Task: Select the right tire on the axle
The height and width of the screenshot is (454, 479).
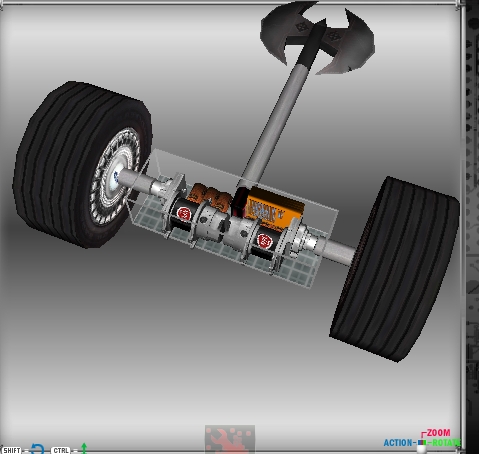Action: (x=395, y=269)
